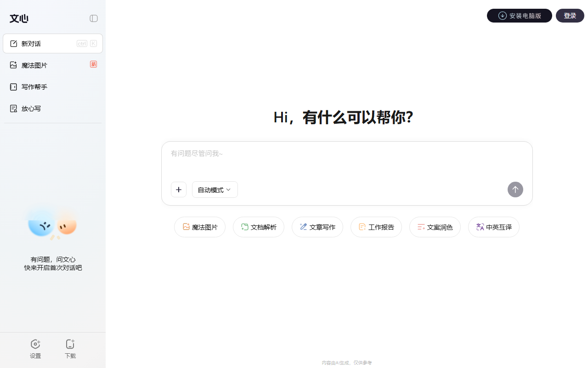Click the text 快来开启首次对话吧
This screenshot has width=588, height=368.
coord(53,268)
